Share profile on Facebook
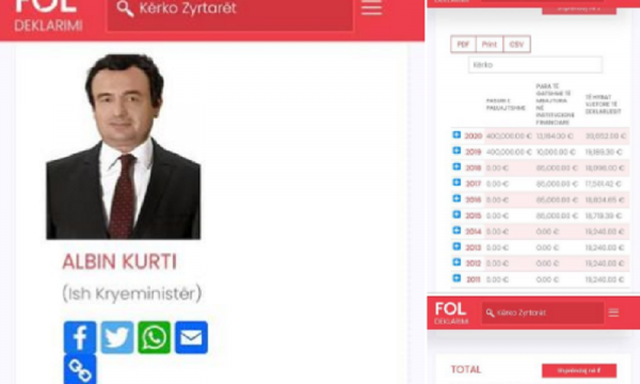 coord(80,337)
